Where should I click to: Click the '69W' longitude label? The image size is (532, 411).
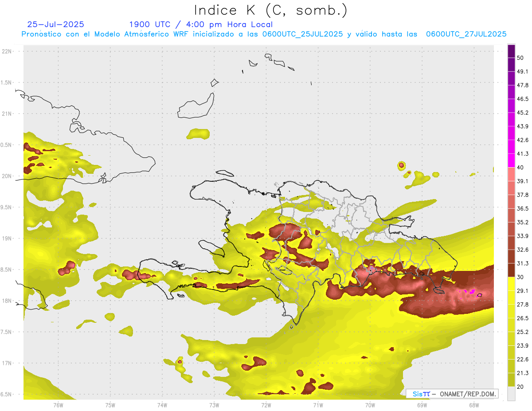point(422,405)
